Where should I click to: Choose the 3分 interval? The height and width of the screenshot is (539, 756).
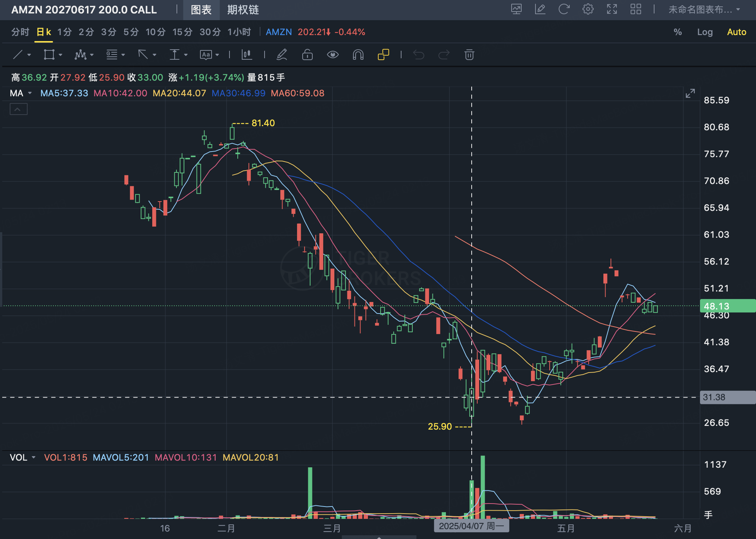[x=109, y=32]
